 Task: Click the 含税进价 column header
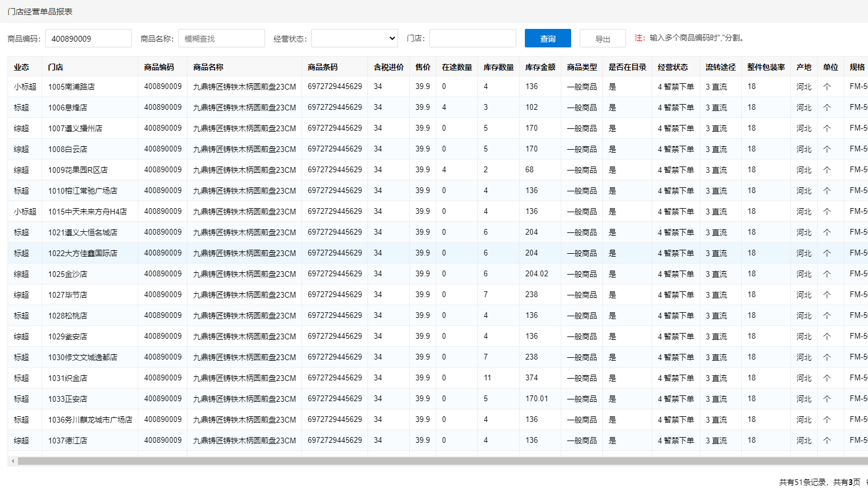pos(388,67)
